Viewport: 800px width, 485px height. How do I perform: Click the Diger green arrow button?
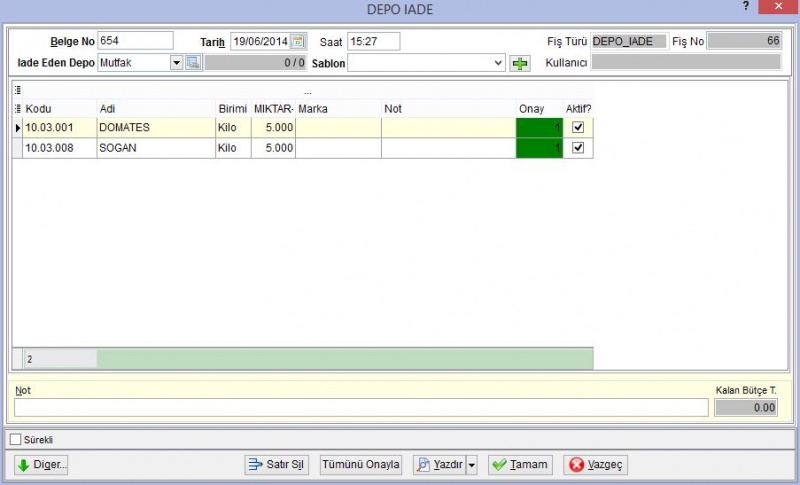[41, 465]
